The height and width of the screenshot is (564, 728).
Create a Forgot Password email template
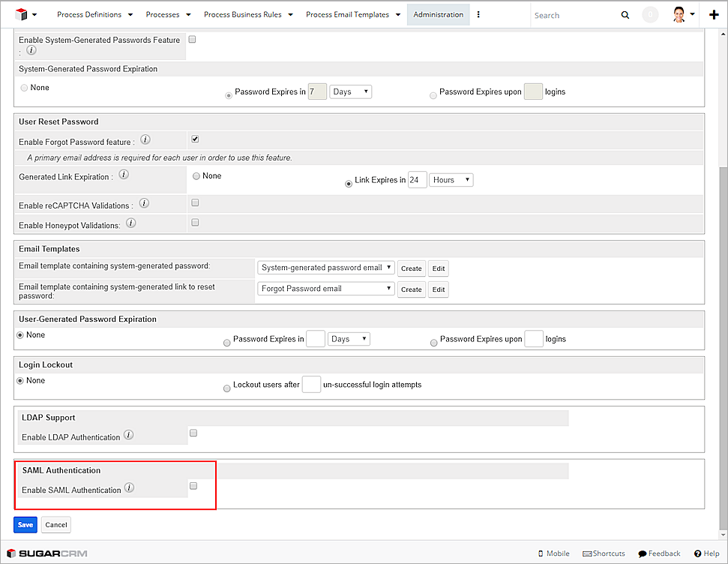click(412, 289)
